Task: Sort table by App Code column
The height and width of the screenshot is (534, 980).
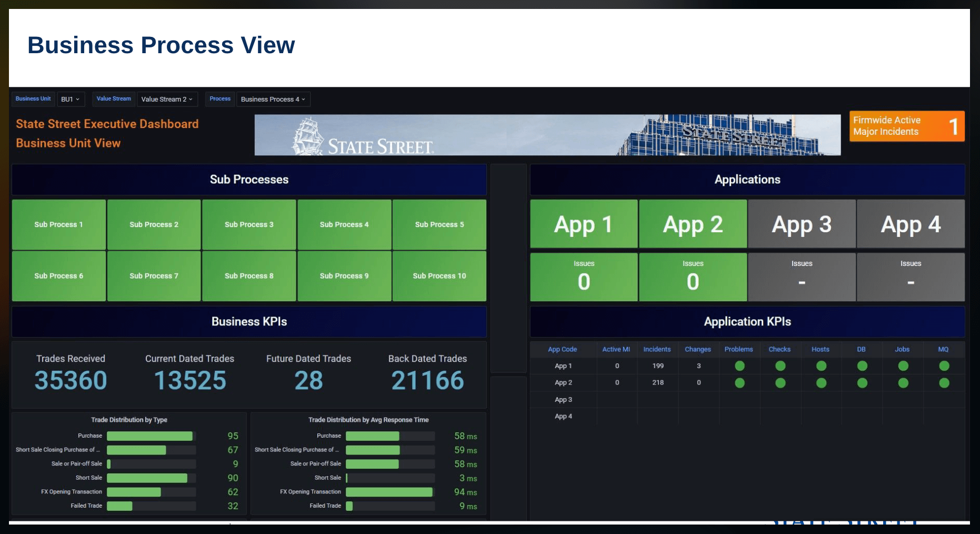Action: pyautogui.click(x=562, y=349)
